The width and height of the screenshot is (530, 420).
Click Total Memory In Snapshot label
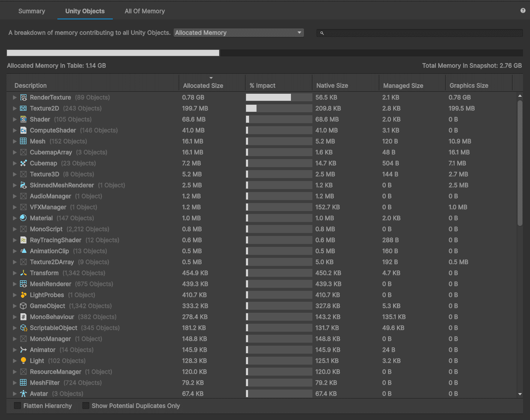472,65
